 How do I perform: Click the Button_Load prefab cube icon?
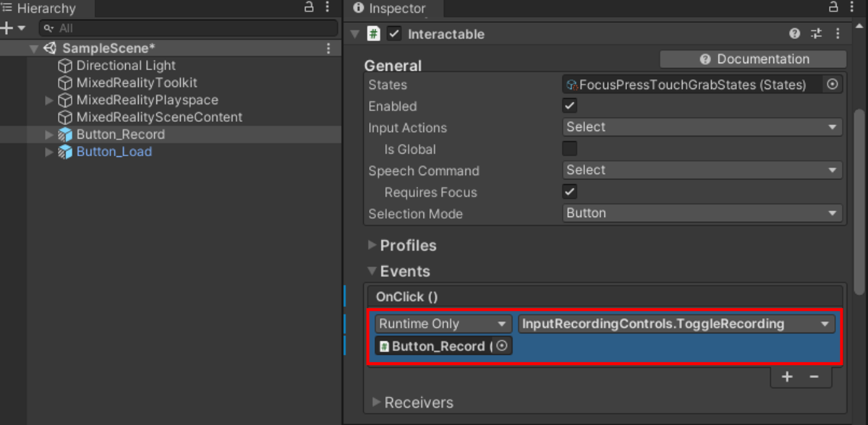point(65,152)
